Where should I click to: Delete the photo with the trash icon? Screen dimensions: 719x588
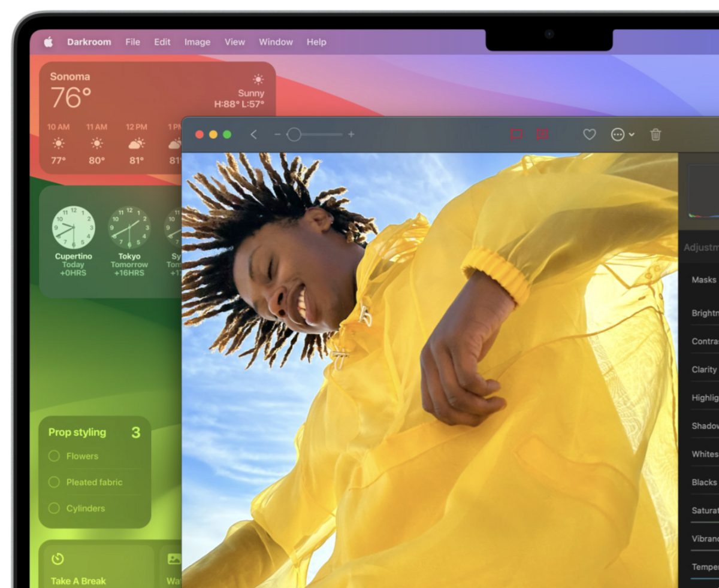pos(655,135)
